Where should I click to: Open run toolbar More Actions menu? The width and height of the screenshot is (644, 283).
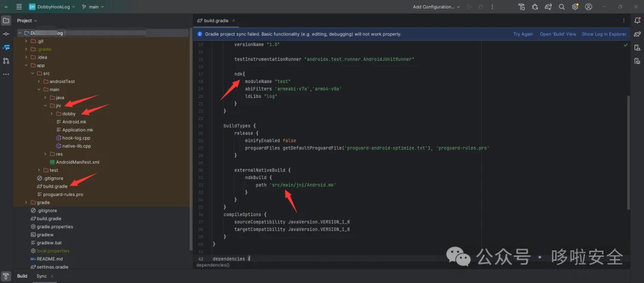click(x=493, y=7)
